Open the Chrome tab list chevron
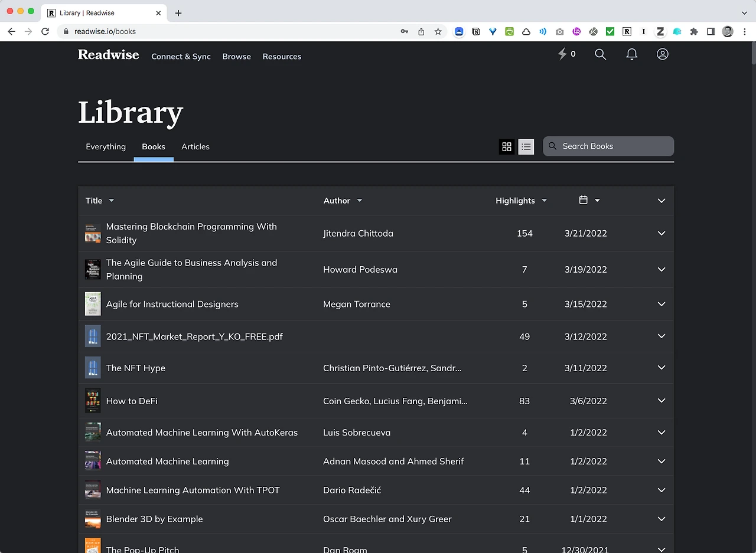 coord(744,13)
